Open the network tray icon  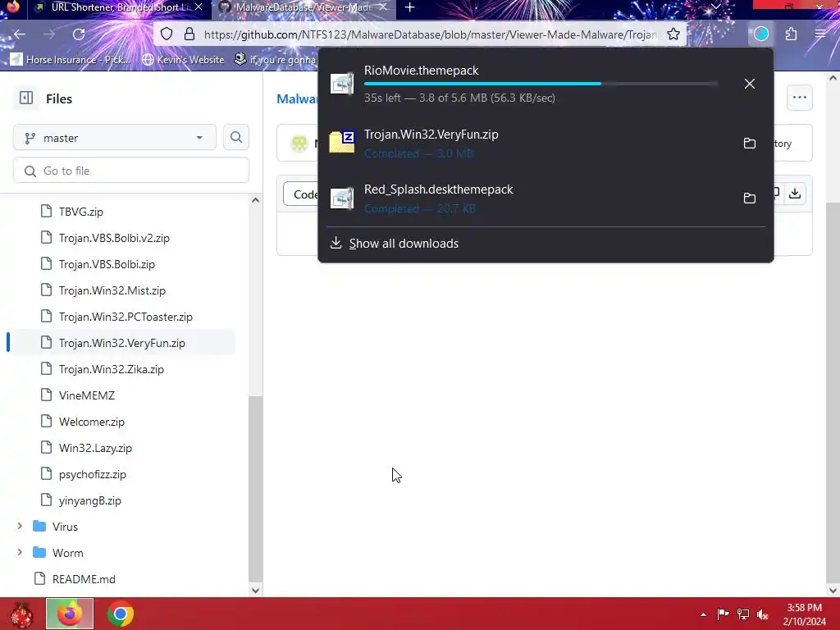743,614
